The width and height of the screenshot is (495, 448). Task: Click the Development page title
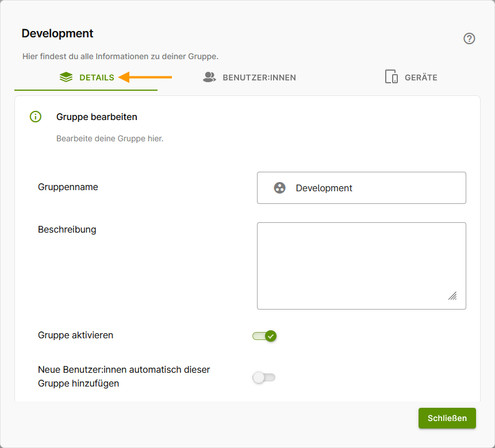[x=57, y=33]
